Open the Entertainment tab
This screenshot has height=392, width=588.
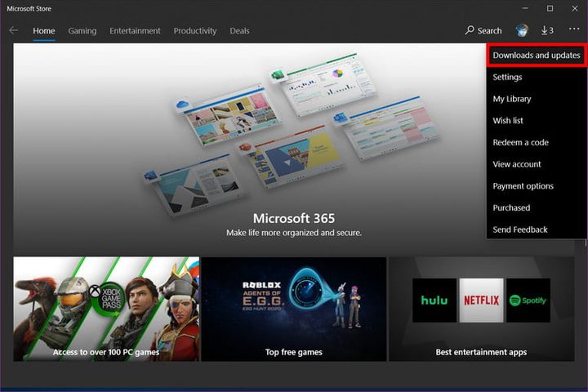[x=135, y=31]
